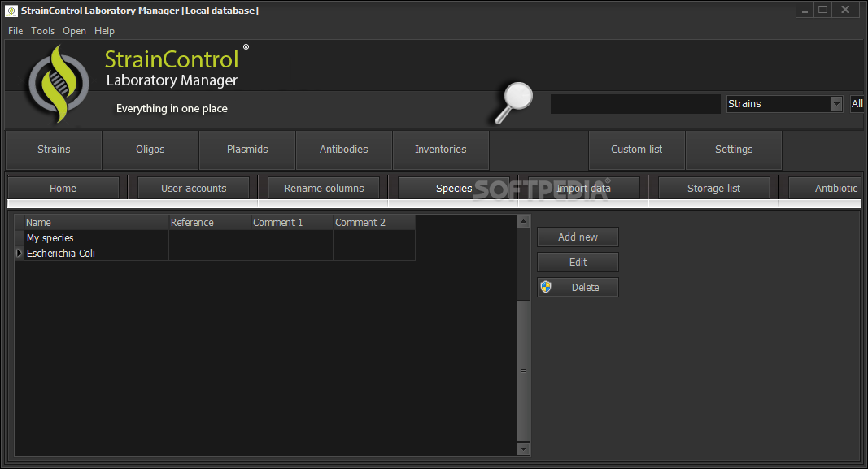Click the shield icon on Delete button

[546, 287]
